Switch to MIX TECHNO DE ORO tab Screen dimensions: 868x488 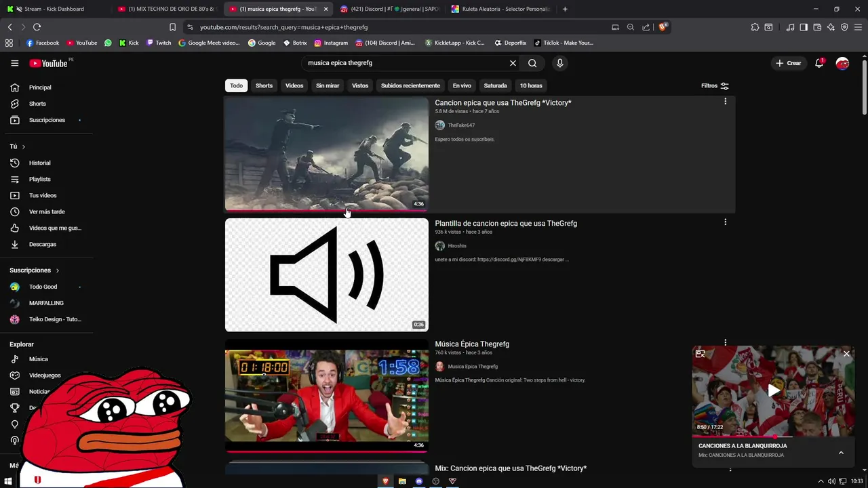pyautogui.click(x=166, y=9)
